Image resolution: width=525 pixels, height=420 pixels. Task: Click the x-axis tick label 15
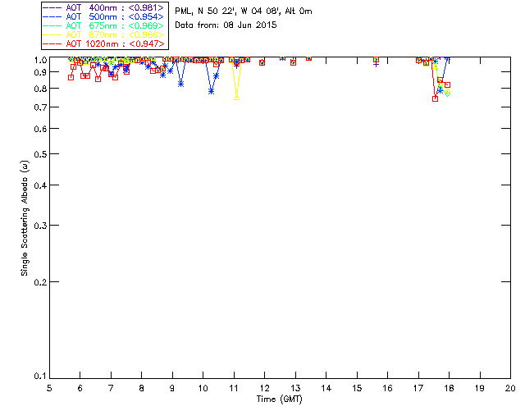(x=357, y=388)
